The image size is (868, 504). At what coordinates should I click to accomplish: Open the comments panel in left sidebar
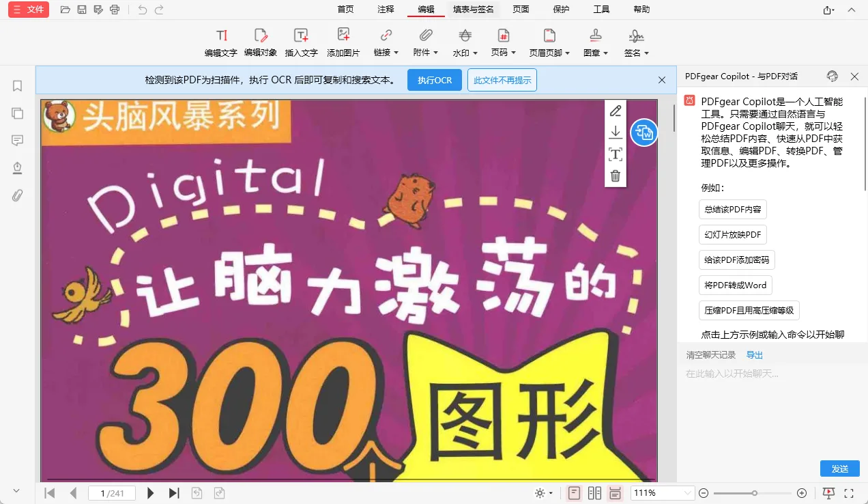click(18, 141)
